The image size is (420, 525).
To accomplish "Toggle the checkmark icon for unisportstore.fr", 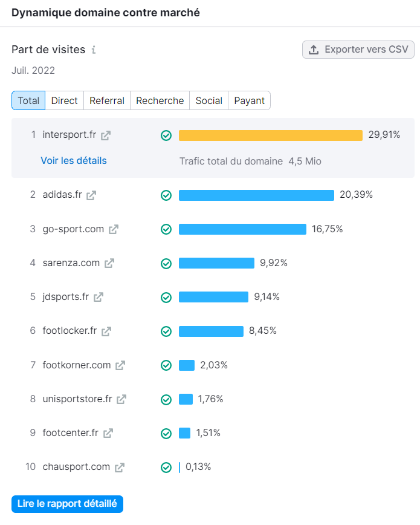I will coord(166,399).
